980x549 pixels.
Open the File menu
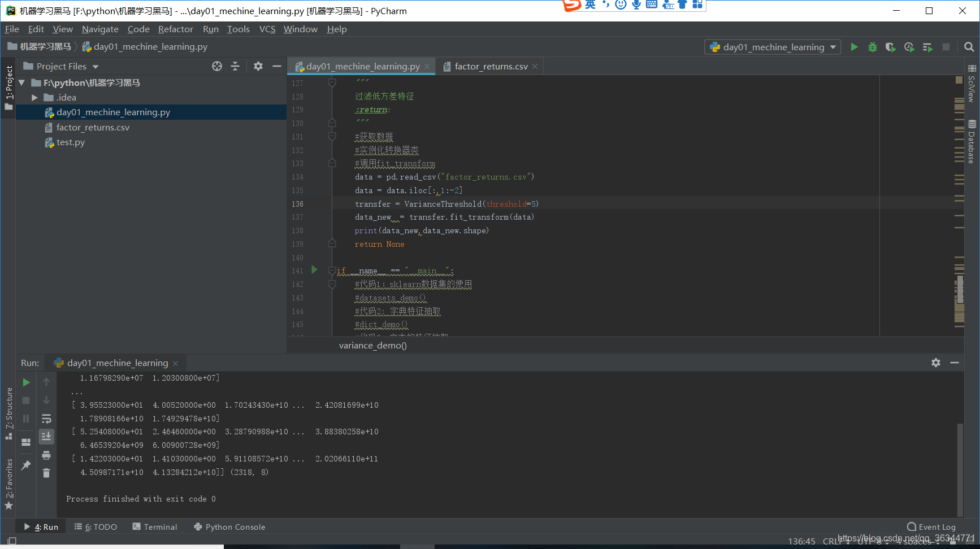point(12,29)
